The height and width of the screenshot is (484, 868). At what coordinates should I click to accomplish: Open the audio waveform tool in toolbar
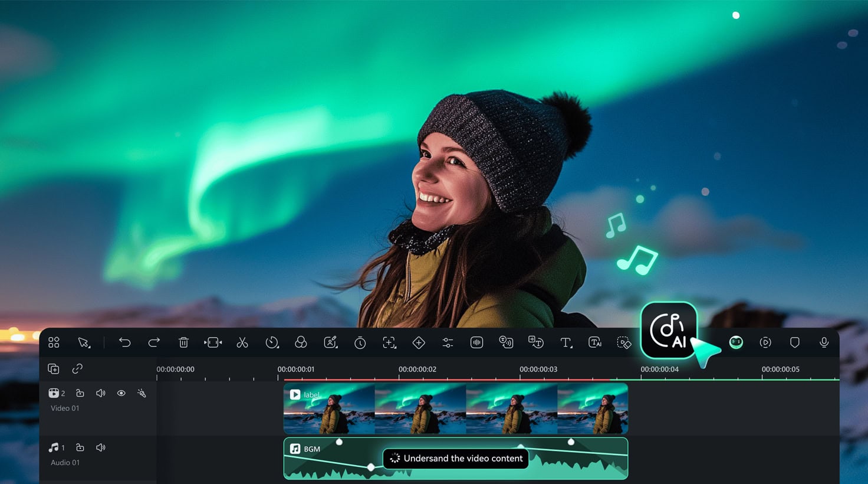(476, 342)
